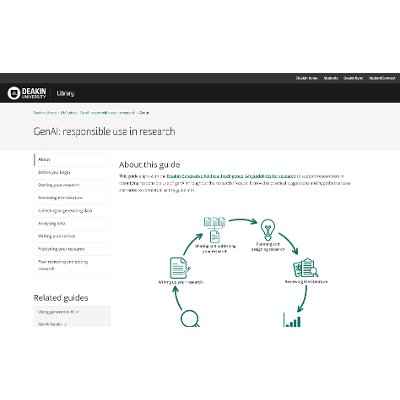
Task: Open Deakin home in the top bar
Action: [307, 78]
